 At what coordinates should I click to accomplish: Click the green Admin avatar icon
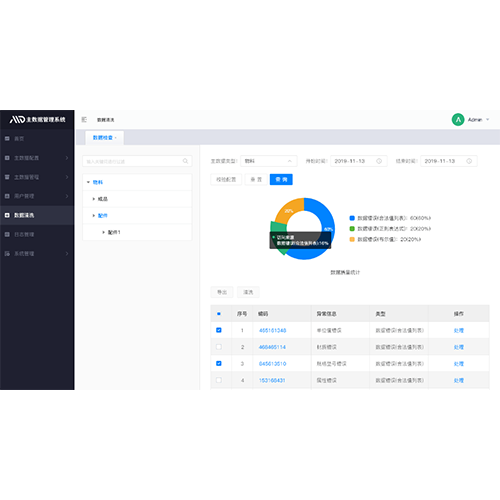tap(458, 119)
